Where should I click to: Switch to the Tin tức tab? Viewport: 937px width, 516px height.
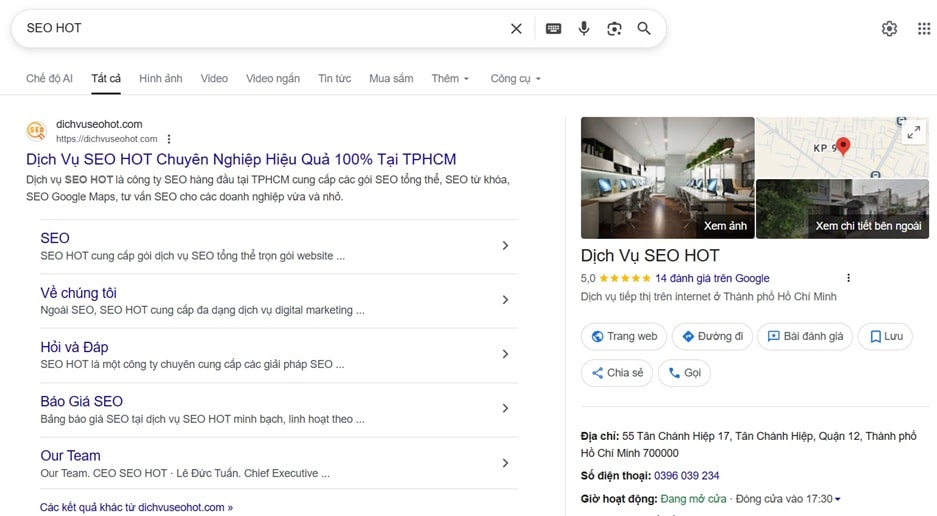pos(335,78)
